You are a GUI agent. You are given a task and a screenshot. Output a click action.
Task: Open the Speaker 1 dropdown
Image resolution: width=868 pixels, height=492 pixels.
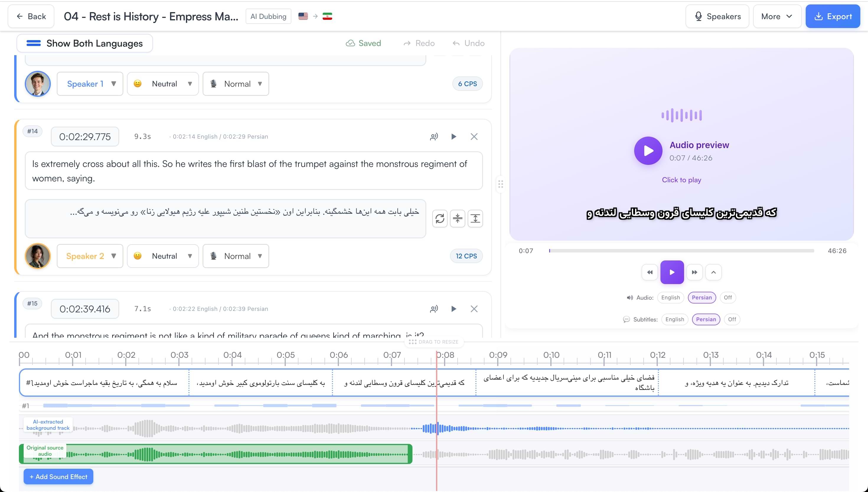click(90, 84)
